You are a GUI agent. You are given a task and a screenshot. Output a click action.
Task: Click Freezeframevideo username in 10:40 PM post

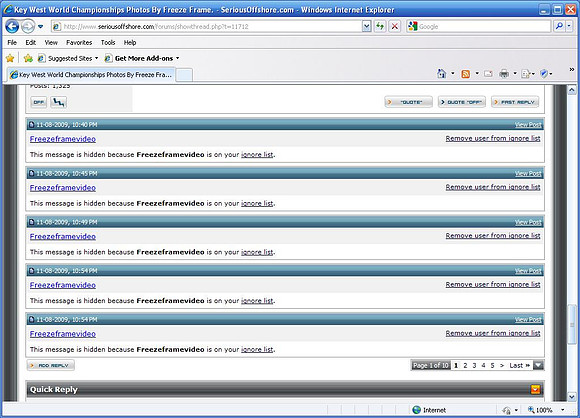pyautogui.click(x=63, y=139)
